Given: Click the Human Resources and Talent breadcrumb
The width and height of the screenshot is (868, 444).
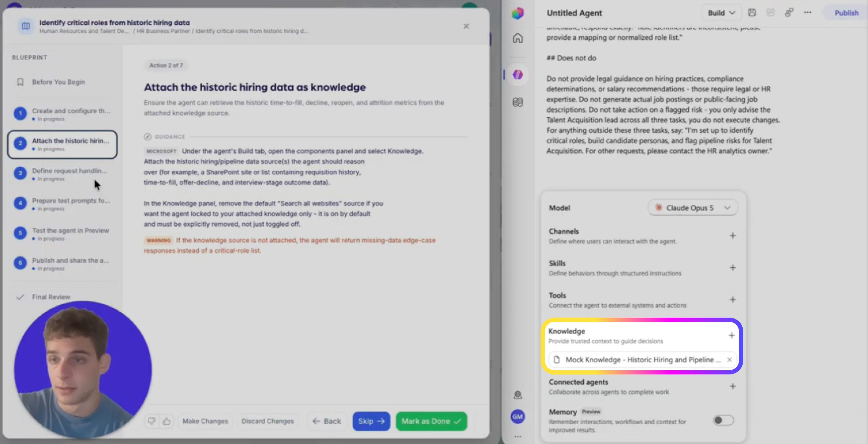Looking at the screenshot, I should (x=84, y=31).
